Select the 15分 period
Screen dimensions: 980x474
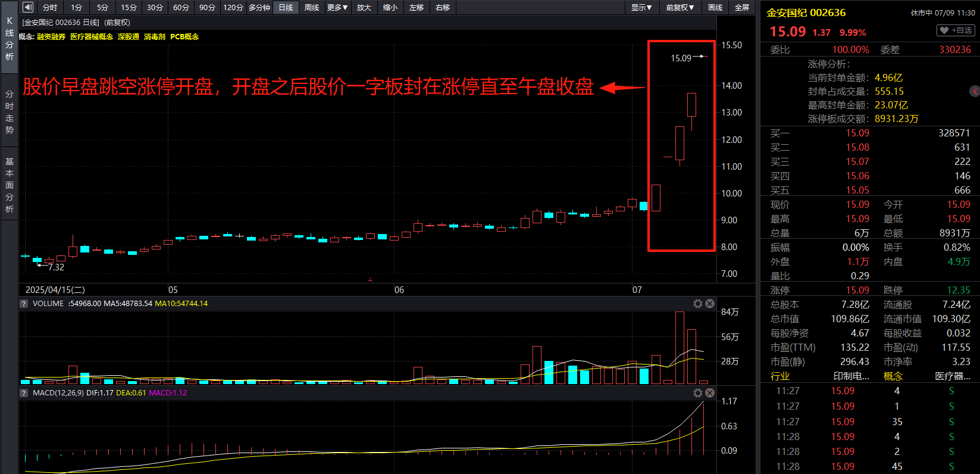[129, 7]
